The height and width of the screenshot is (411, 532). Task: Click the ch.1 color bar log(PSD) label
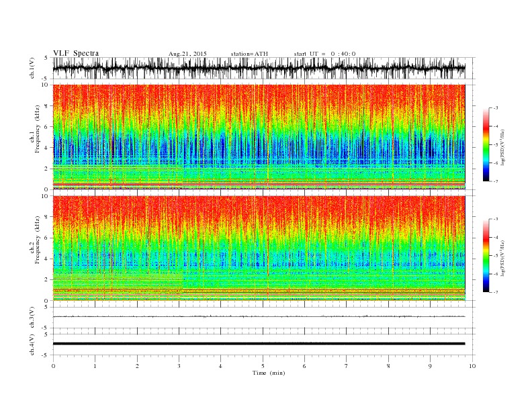[x=504, y=147]
